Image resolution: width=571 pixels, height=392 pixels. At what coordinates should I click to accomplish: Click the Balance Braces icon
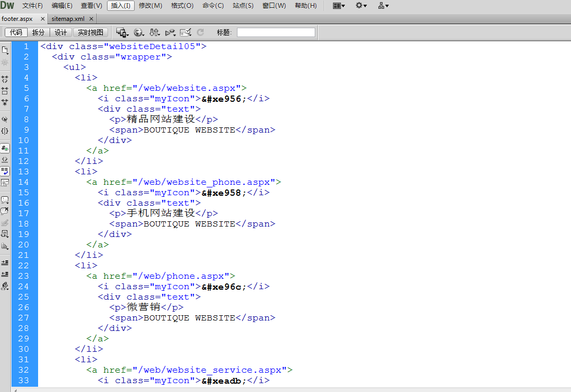(x=5, y=131)
